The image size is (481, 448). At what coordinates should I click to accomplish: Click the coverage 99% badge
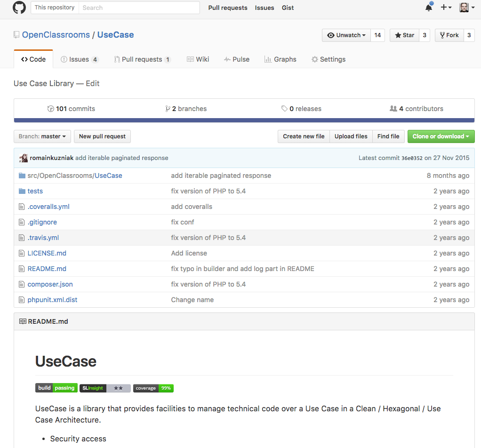[x=153, y=388]
